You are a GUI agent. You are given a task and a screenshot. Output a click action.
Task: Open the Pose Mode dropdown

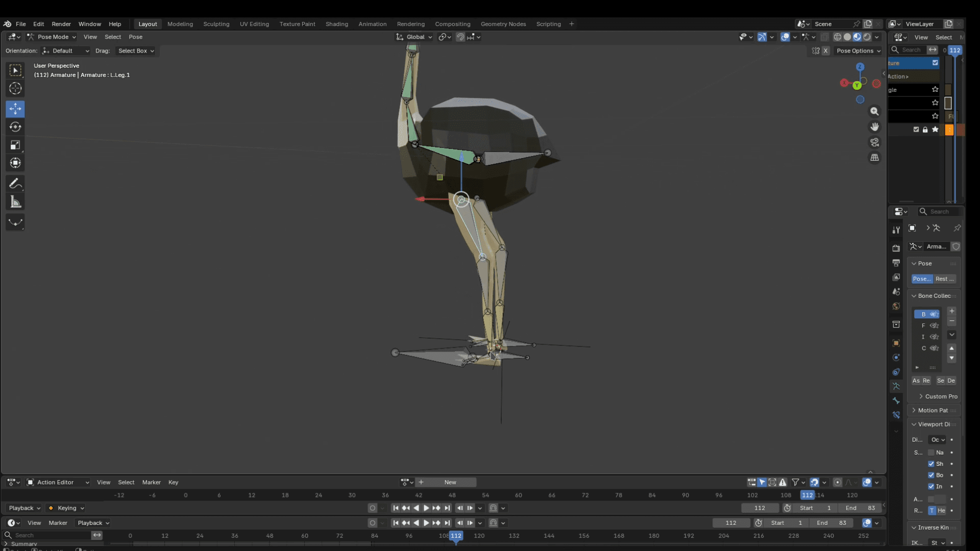tap(52, 37)
